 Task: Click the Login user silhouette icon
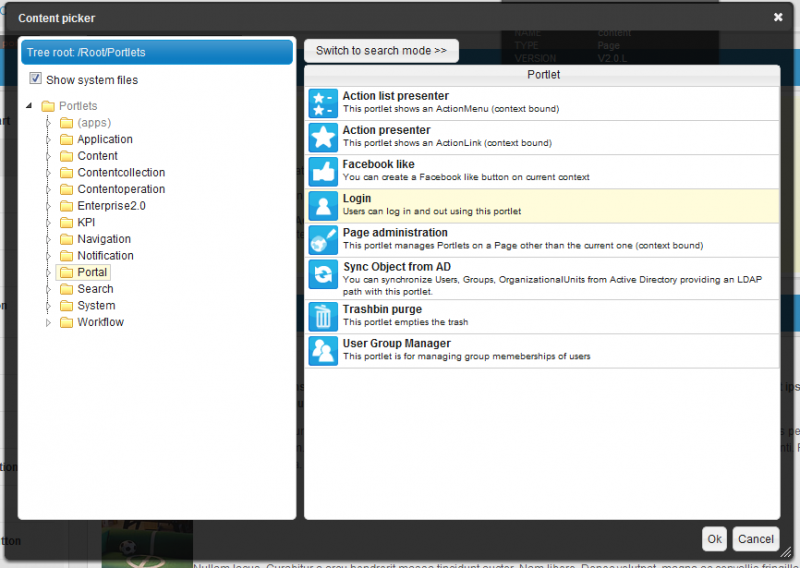pos(323,206)
